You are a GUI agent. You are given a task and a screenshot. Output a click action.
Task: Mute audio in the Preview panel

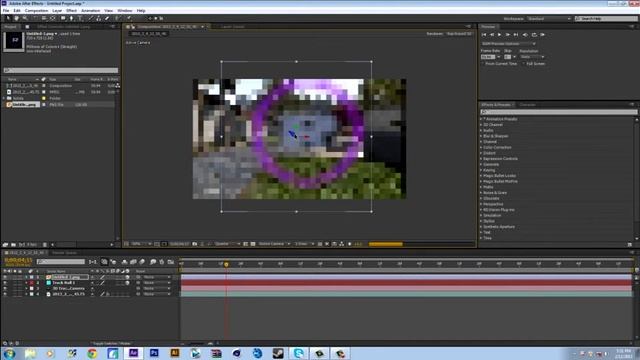(525, 35)
